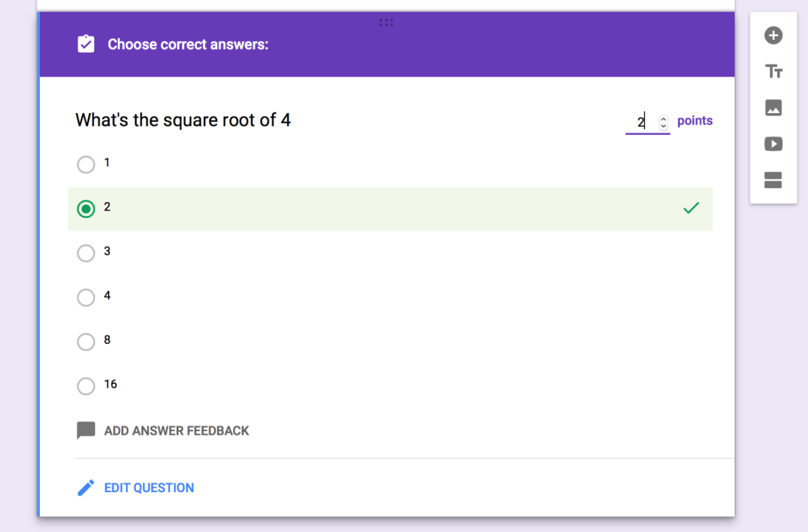Add a title and description using the Tt icon
This screenshot has width=808, height=532.
(x=773, y=71)
